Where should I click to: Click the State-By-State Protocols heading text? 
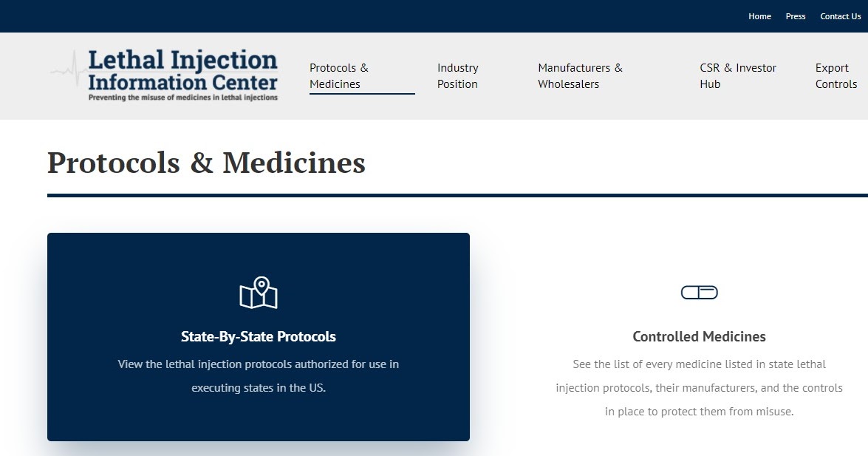coord(259,336)
